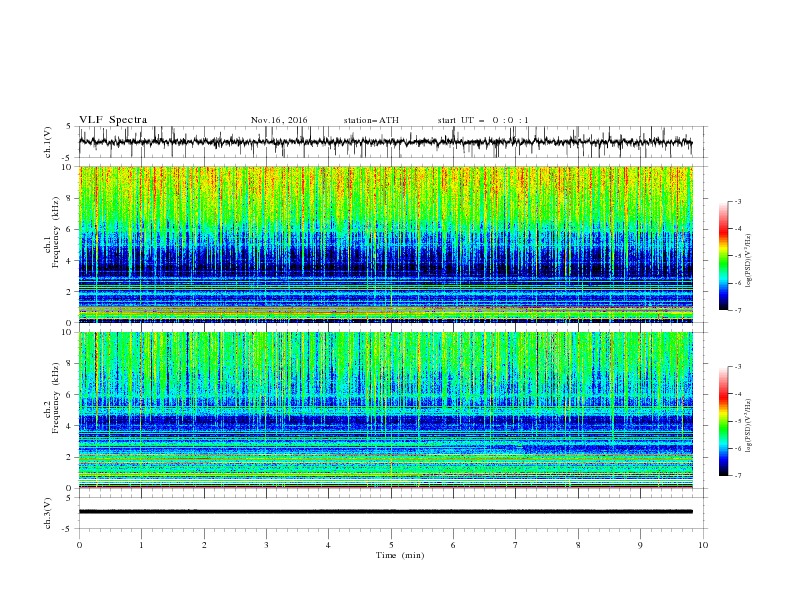Click the ch.2 spectrogram plot
This screenshot has height=612, width=792.
[x=385, y=410]
